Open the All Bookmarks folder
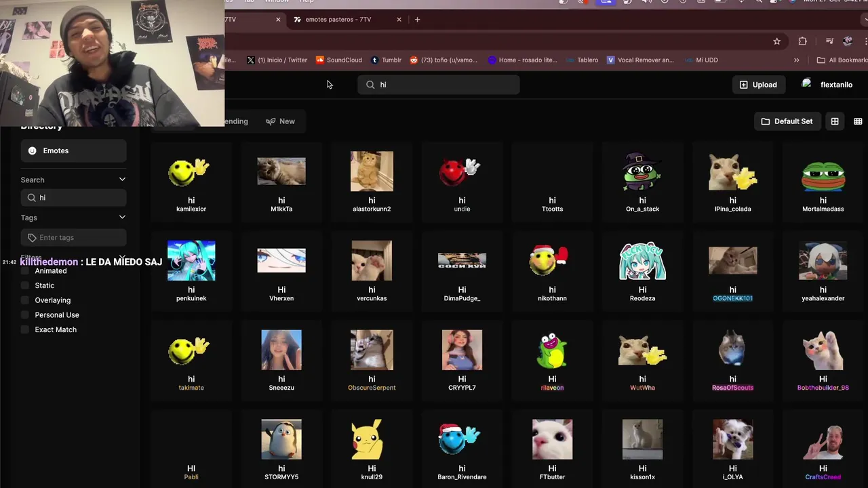 (842, 60)
